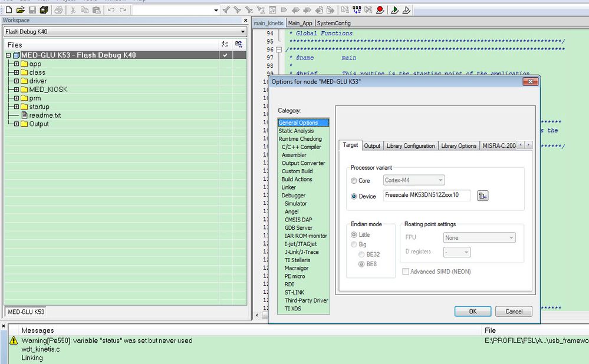Switch to the Output tab in options

[x=372, y=145]
